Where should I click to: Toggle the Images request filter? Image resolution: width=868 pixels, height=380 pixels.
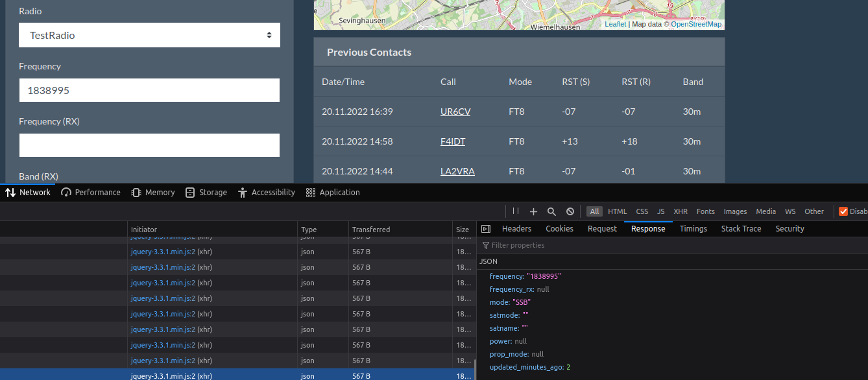tap(735, 211)
